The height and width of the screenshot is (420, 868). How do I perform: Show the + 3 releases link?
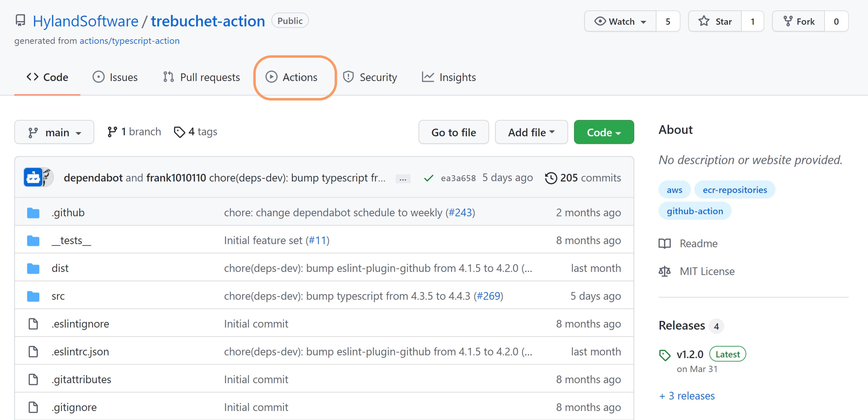click(x=687, y=396)
